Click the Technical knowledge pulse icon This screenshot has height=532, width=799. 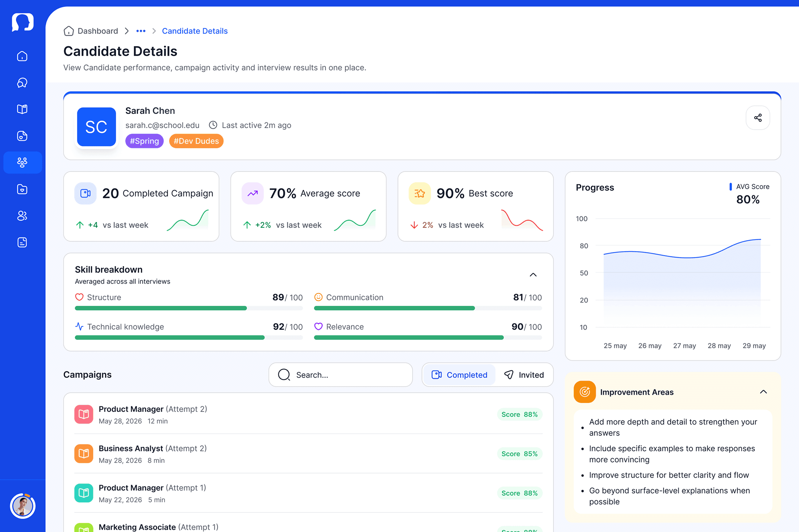point(79,326)
